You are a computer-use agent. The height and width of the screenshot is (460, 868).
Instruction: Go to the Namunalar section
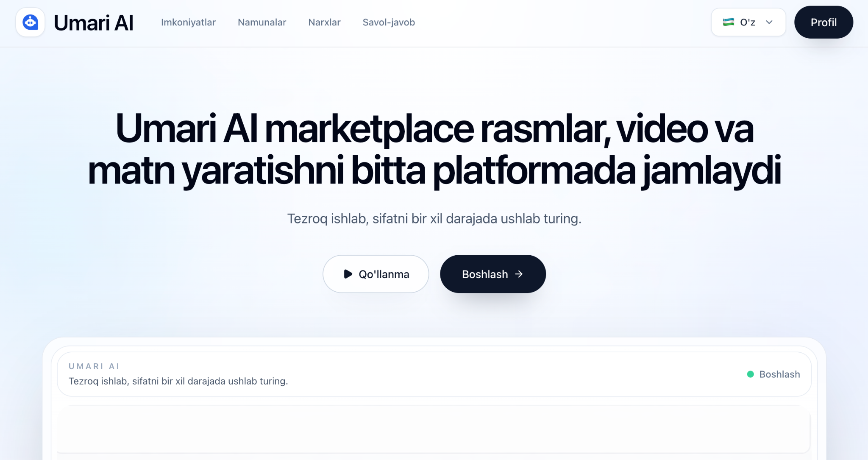[x=262, y=22]
